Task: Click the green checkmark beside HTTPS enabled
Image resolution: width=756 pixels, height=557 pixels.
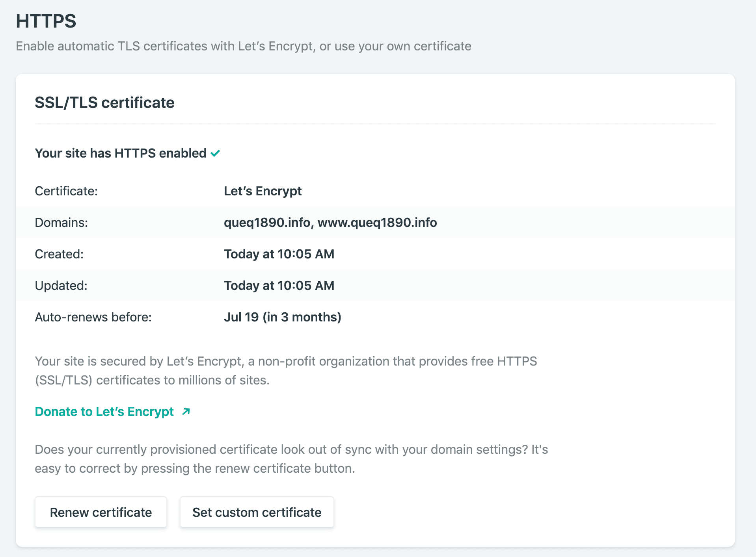Action: (215, 153)
